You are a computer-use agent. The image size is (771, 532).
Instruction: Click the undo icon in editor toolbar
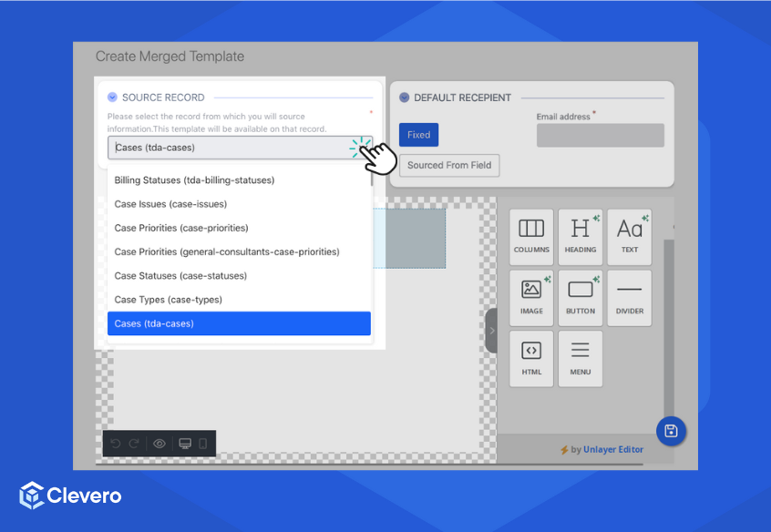click(x=116, y=444)
